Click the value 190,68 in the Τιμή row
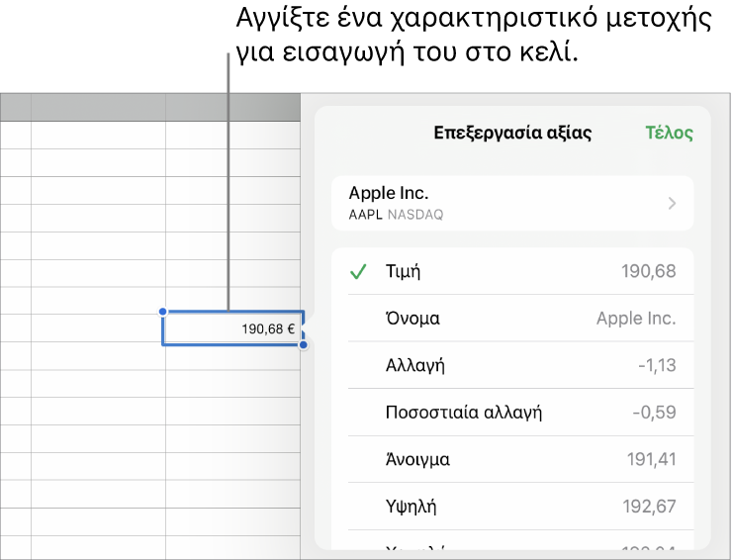 pyautogui.click(x=649, y=271)
